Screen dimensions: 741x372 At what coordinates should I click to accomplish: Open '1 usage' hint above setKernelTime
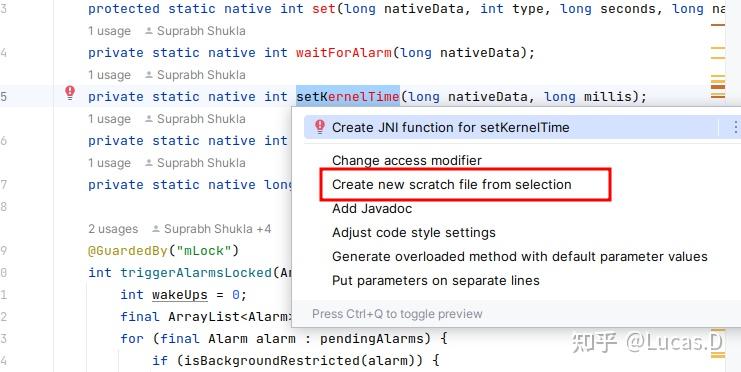coord(109,75)
